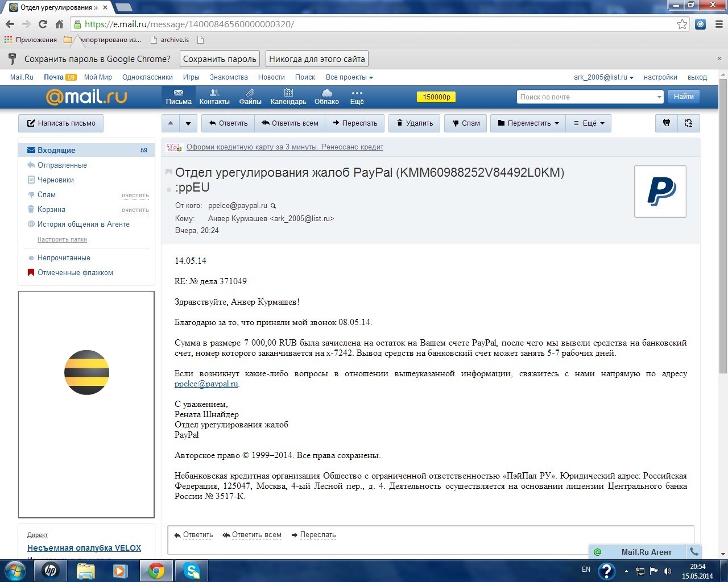This screenshot has height=582, width=728.
Task: Click the PayPal sender logo
Action: coord(660,191)
